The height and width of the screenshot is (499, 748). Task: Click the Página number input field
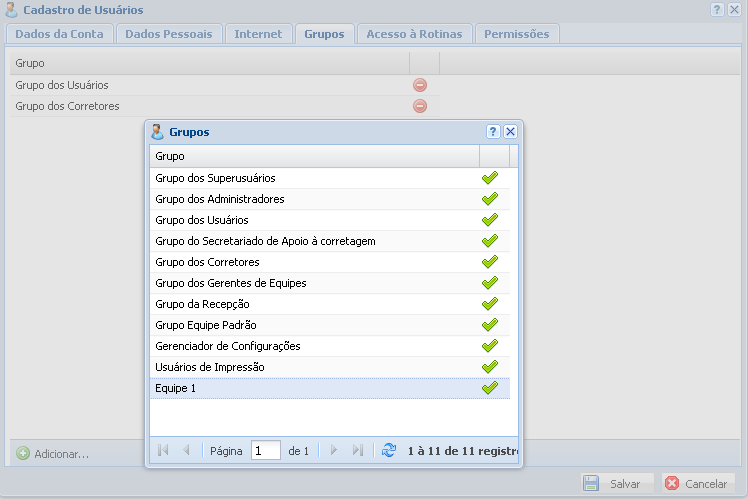(x=266, y=451)
